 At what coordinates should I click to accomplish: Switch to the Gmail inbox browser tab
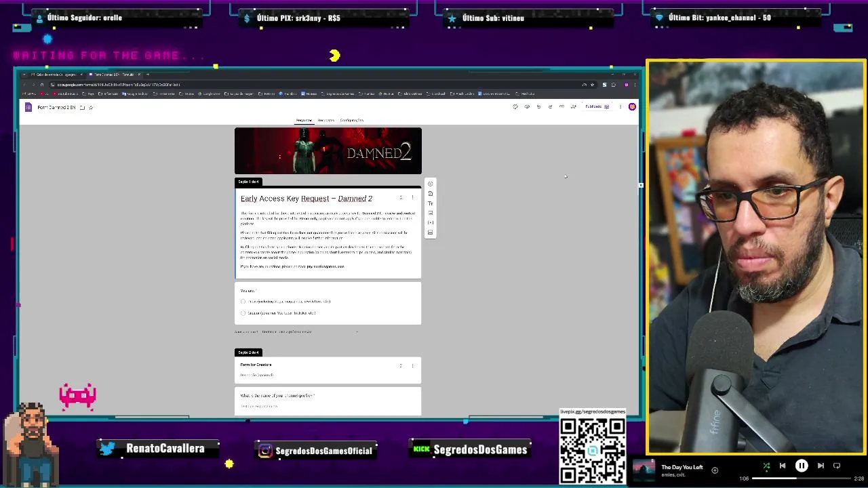(56, 75)
